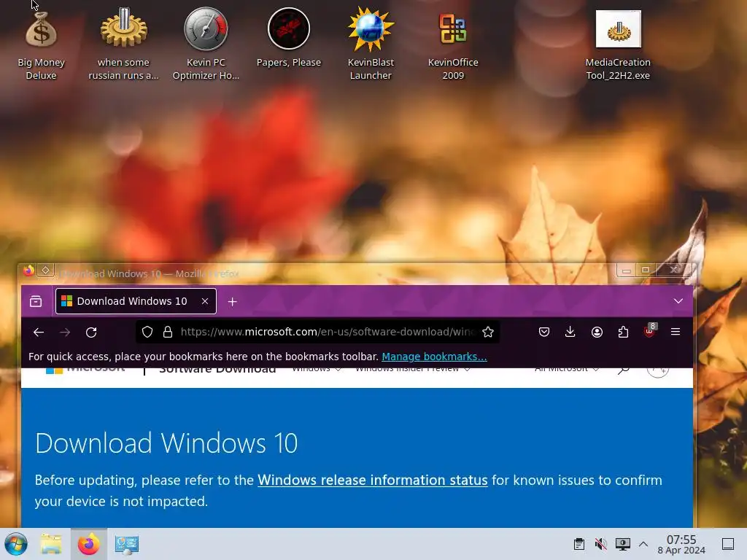Click Download Windows 10 page heading
The height and width of the screenshot is (560, 747).
[x=166, y=443]
